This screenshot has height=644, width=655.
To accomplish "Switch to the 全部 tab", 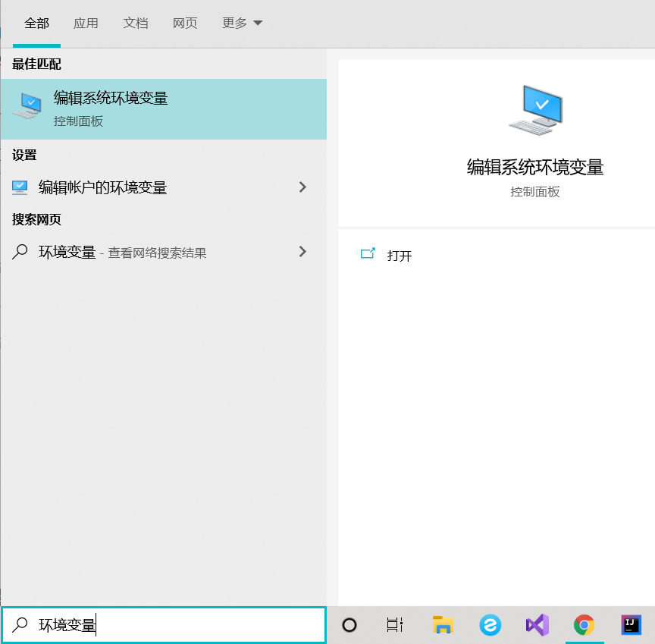I will click(x=36, y=23).
